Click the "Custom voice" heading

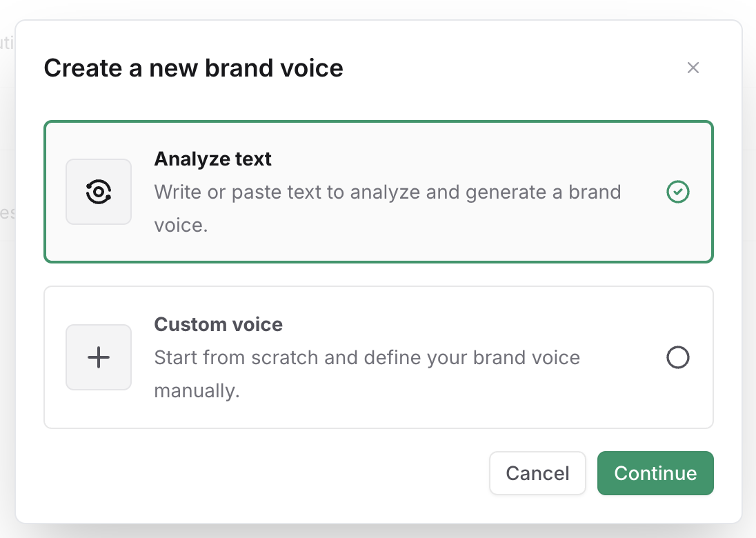coord(218,324)
